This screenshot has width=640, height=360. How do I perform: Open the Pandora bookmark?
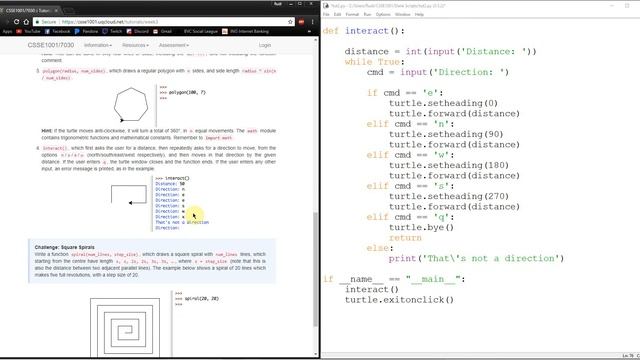(x=86, y=31)
